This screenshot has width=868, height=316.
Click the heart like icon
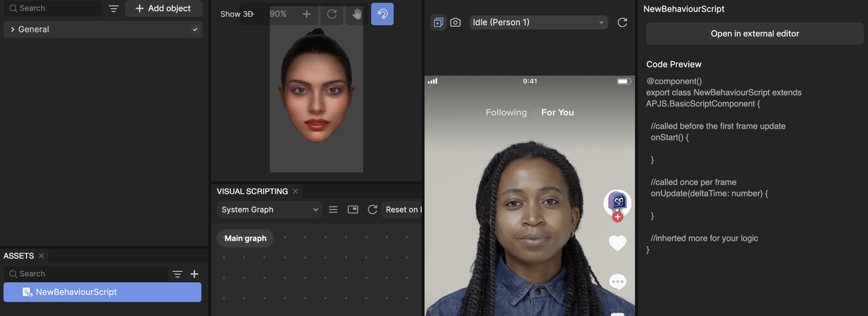(617, 243)
